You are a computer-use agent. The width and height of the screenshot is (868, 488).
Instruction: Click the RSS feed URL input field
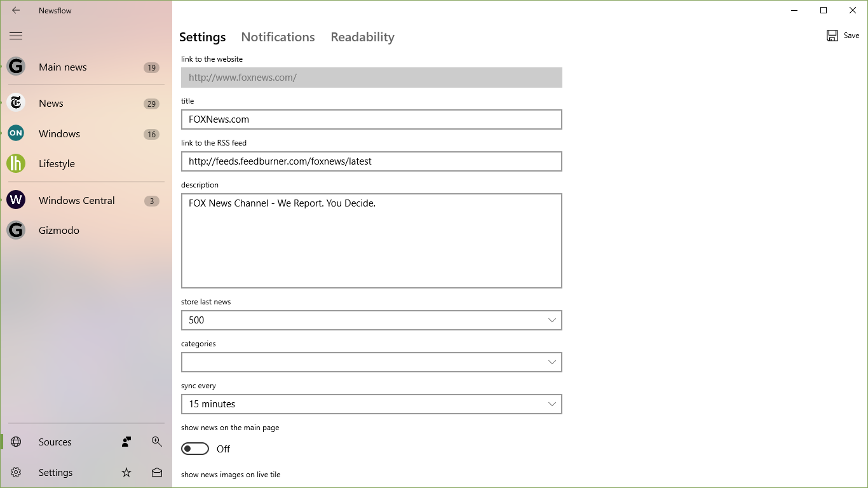[371, 161]
